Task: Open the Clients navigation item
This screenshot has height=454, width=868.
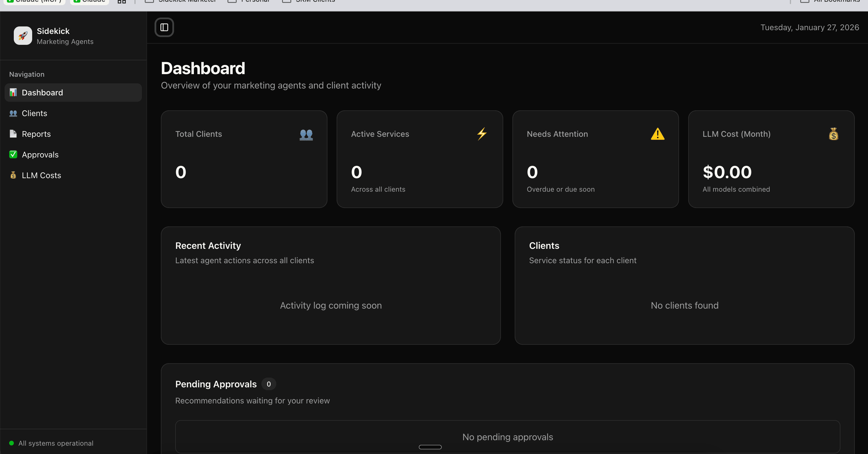Action: [34, 113]
